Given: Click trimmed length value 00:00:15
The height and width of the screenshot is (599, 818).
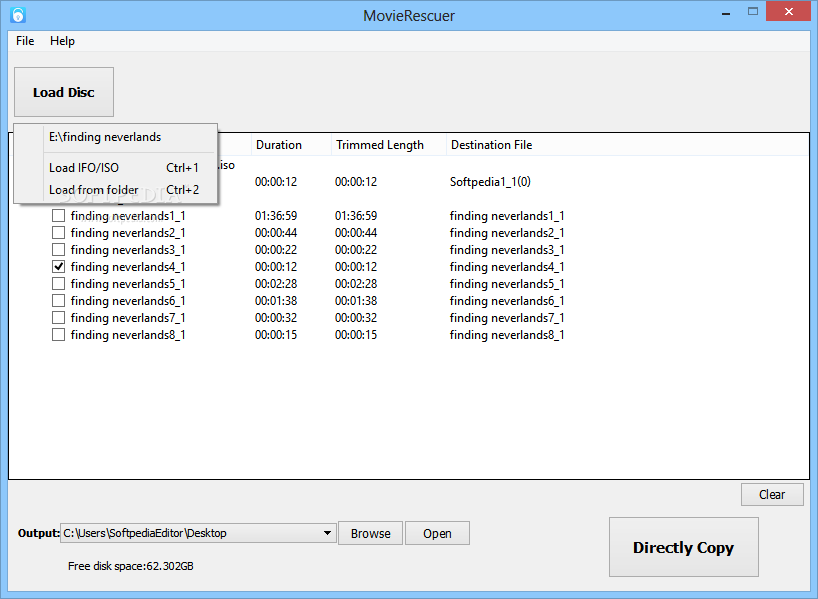Looking at the screenshot, I should pyautogui.click(x=356, y=334).
